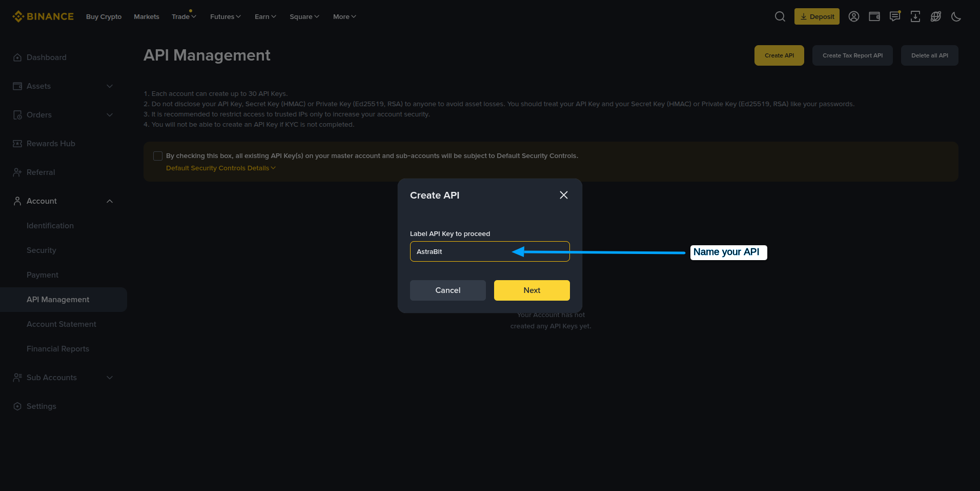Click Cancel in the dialog
The width and height of the screenshot is (980, 491).
pyautogui.click(x=448, y=290)
